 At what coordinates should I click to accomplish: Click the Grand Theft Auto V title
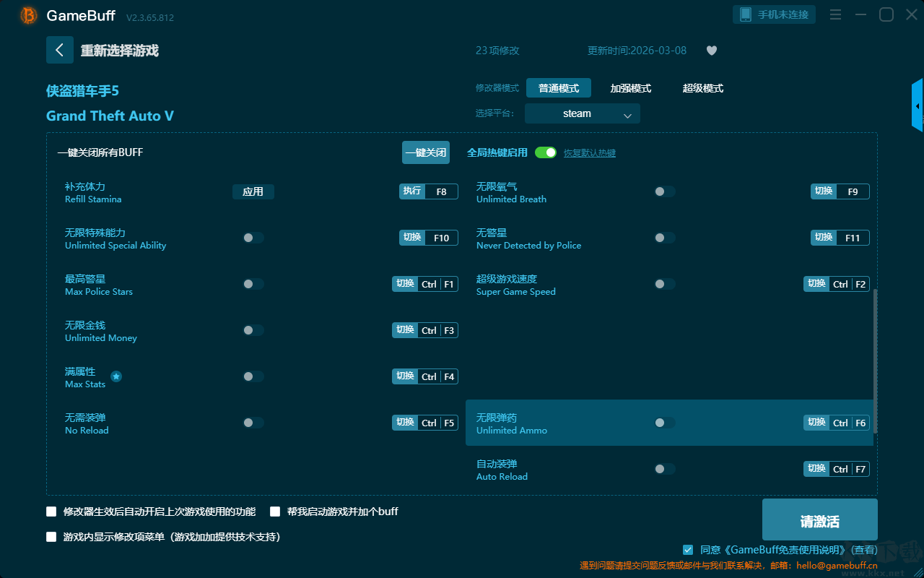point(110,116)
